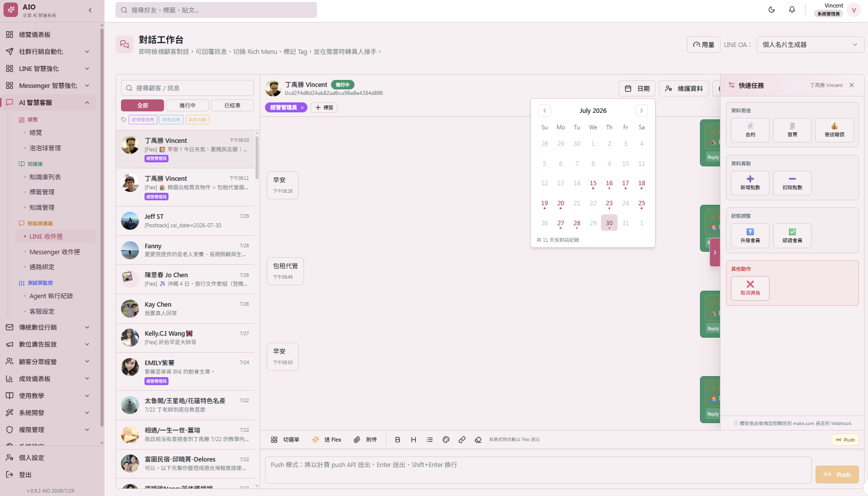Screen dimensions: 868x496
Task: Click 取消資格 cancel eligibility
Action: pos(750,288)
